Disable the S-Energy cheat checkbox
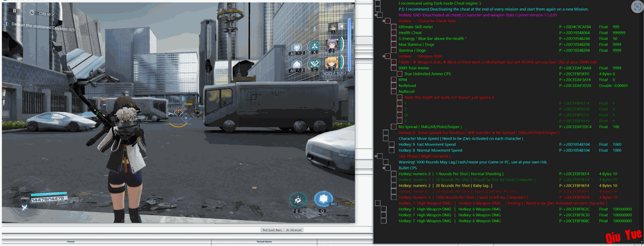Screen dimensions: 644x246 394,39
